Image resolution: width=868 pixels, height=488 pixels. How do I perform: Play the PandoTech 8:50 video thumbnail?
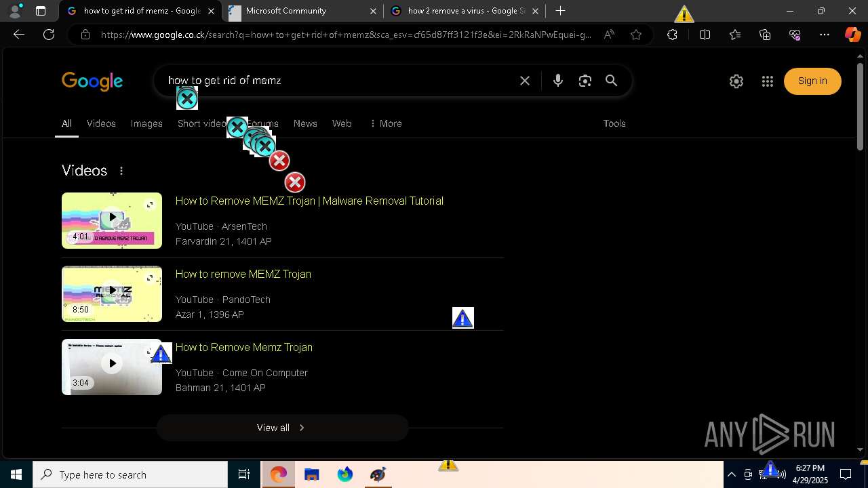112,293
